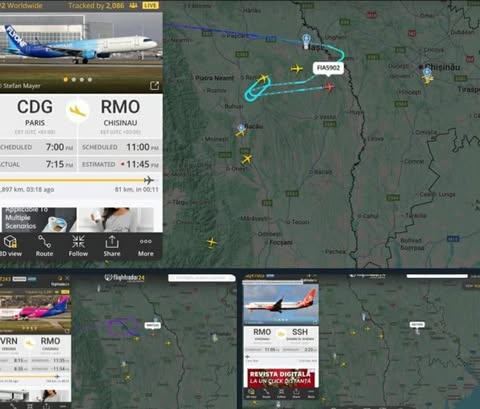
Task: Share this flight
Action: [112, 246]
